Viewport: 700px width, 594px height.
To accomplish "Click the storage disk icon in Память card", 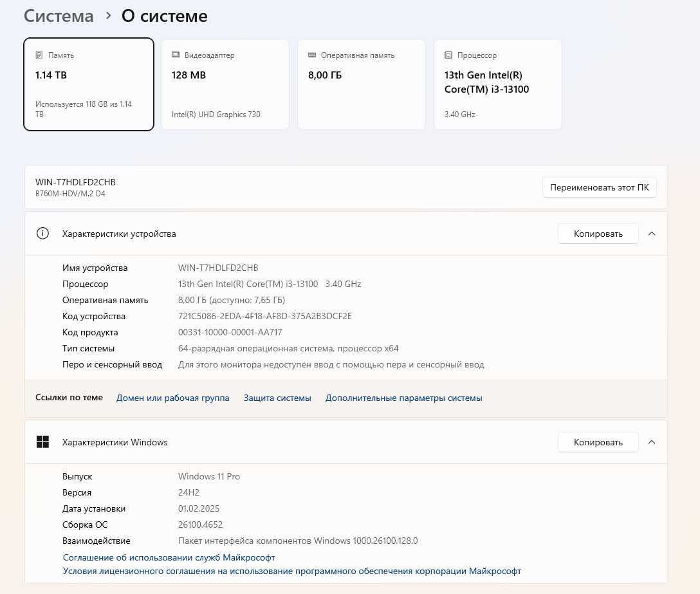I will tap(39, 55).
